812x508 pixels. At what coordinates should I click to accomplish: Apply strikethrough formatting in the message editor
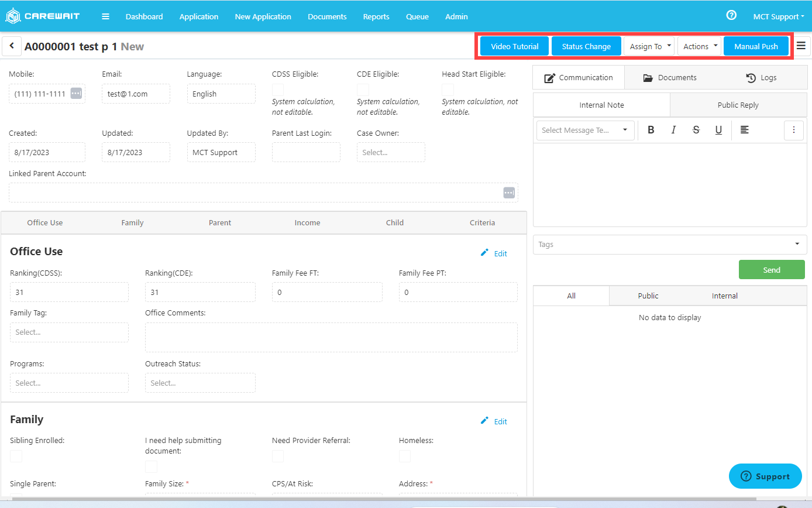[696, 130]
